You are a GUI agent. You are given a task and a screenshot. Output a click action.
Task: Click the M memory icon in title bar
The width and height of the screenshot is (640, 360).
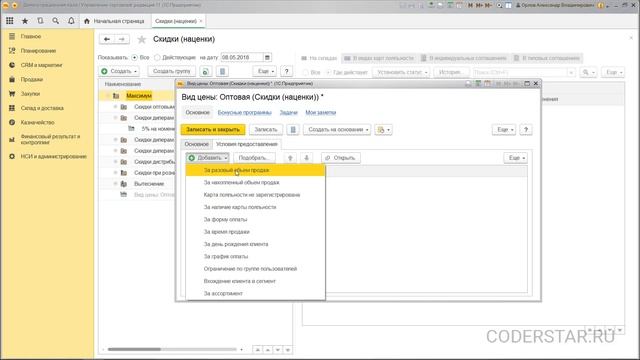pos(470,5)
